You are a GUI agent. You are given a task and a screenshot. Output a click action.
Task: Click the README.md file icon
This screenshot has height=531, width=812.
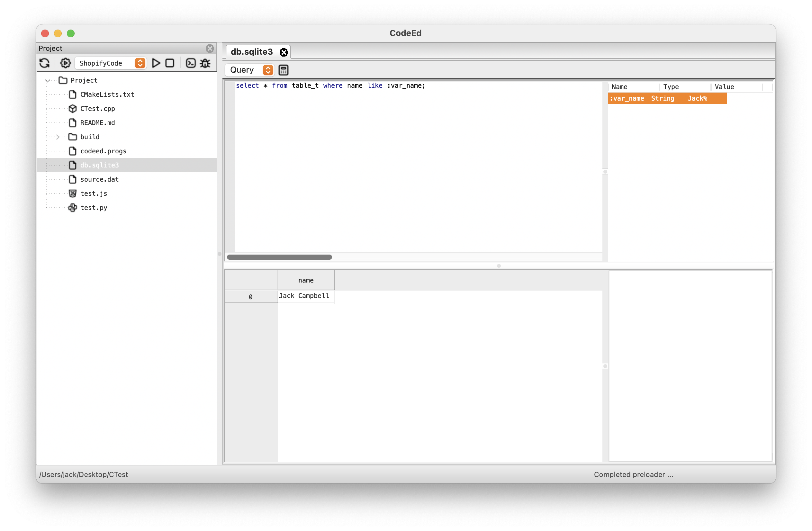pyautogui.click(x=73, y=123)
